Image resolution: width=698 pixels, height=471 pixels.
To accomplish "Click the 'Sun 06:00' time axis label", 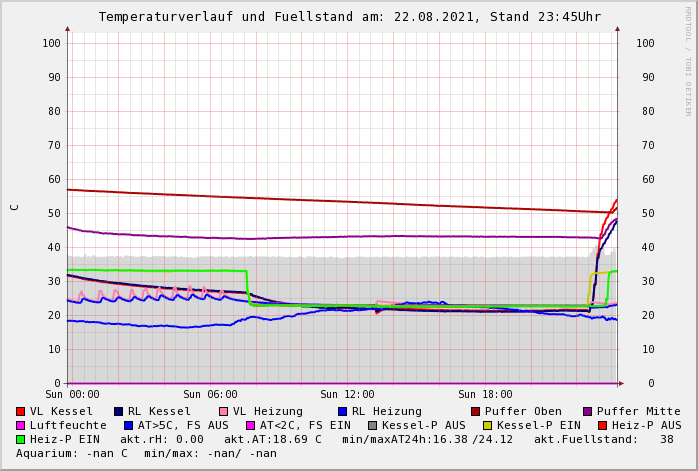I will coord(210,395).
